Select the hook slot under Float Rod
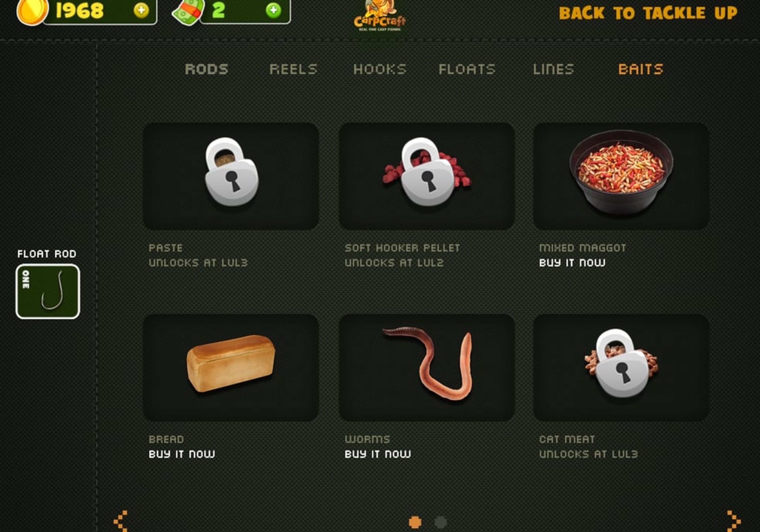The height and width of the screenshot is (532, 760). (x=48, y=291)
